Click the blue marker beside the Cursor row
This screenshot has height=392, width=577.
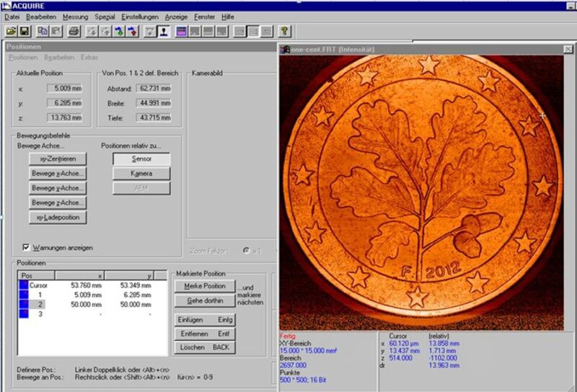coord(24,285)
